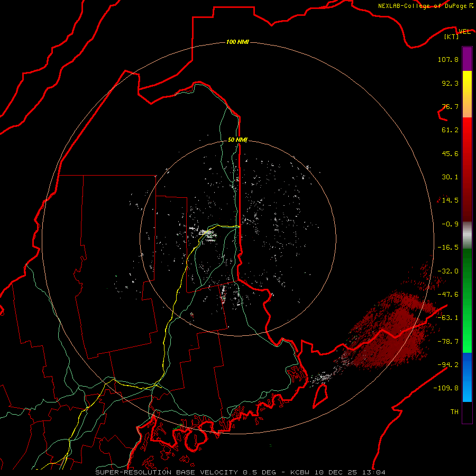Click the 76.7 velocity scale value

click(x=450, y=106)
